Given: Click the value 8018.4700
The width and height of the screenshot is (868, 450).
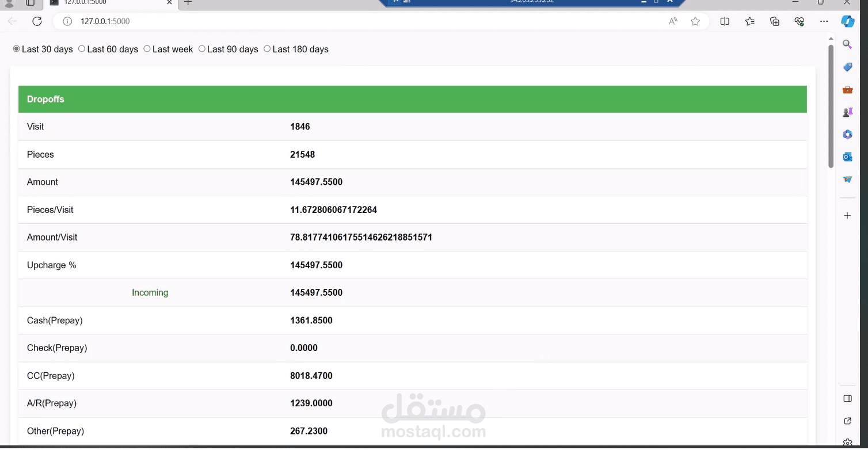Looking at the screenshot, I should pos(311,376).
